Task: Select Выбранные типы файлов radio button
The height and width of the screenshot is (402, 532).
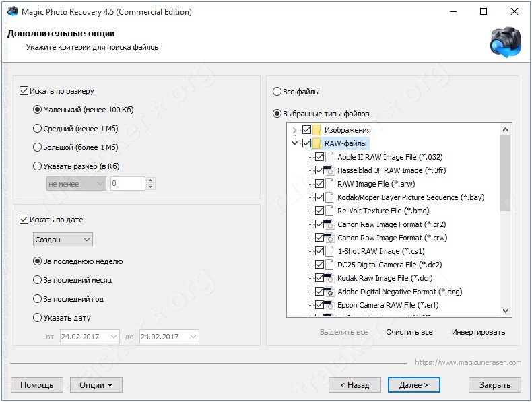Action: [x=277, y=114]
